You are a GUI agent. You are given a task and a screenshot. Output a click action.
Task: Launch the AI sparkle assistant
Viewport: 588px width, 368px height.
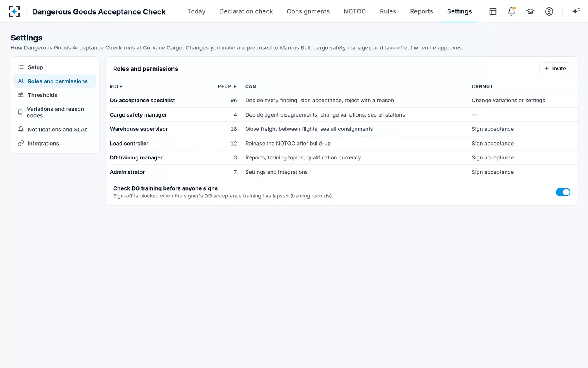pyautogui.click(x=576, y=11)
